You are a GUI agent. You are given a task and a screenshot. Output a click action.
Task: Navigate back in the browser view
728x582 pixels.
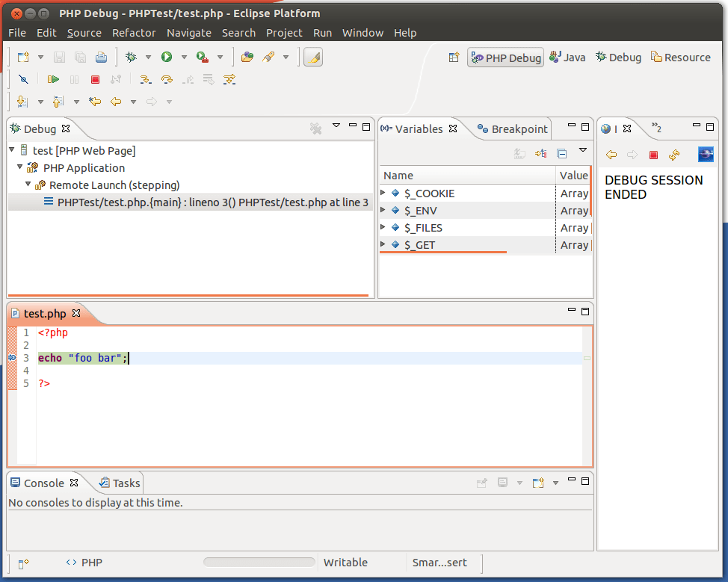pyautogui.click(x=611, y=155)
